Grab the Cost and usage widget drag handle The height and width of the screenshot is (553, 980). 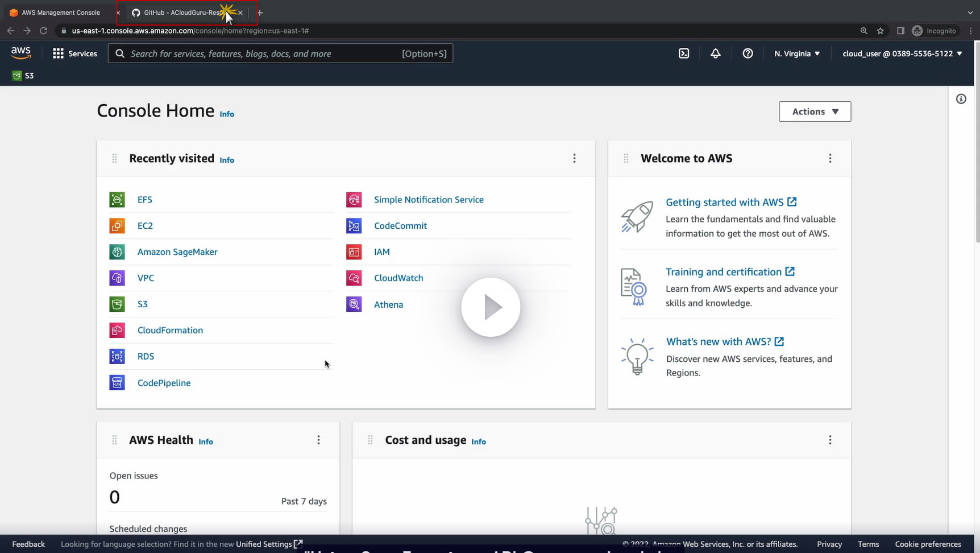370,440
